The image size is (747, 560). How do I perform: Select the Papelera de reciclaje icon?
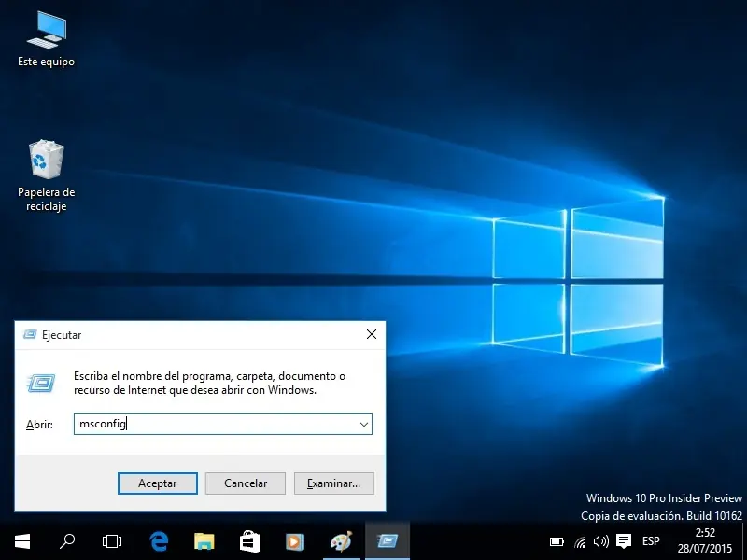coord(46,175)
